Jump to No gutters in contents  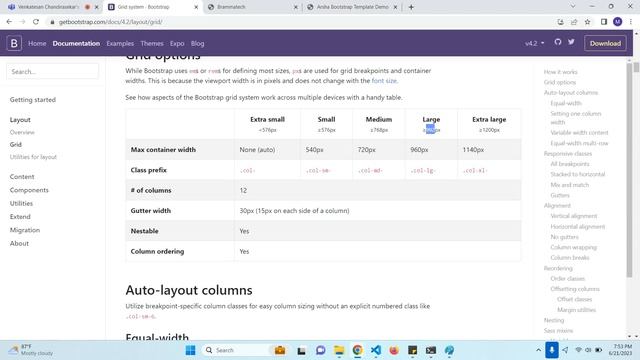(x=564, y=237)
